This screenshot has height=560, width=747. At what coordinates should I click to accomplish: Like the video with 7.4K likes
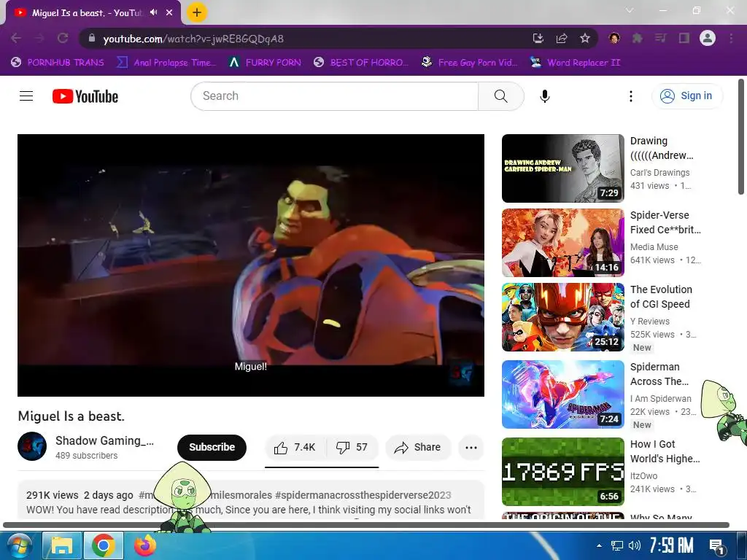click(x=295, y=447)
